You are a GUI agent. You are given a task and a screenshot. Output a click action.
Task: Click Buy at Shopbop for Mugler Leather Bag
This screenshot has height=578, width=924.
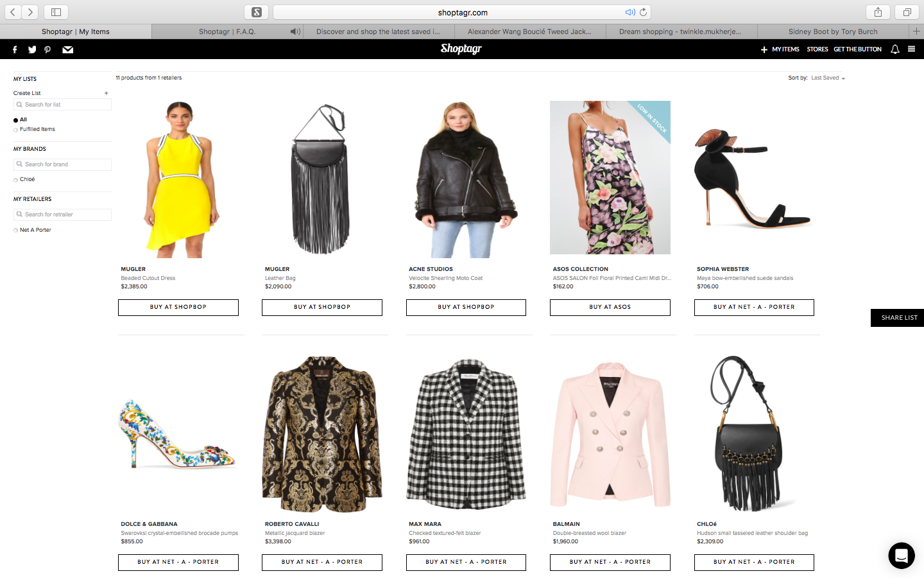(322, 308)
